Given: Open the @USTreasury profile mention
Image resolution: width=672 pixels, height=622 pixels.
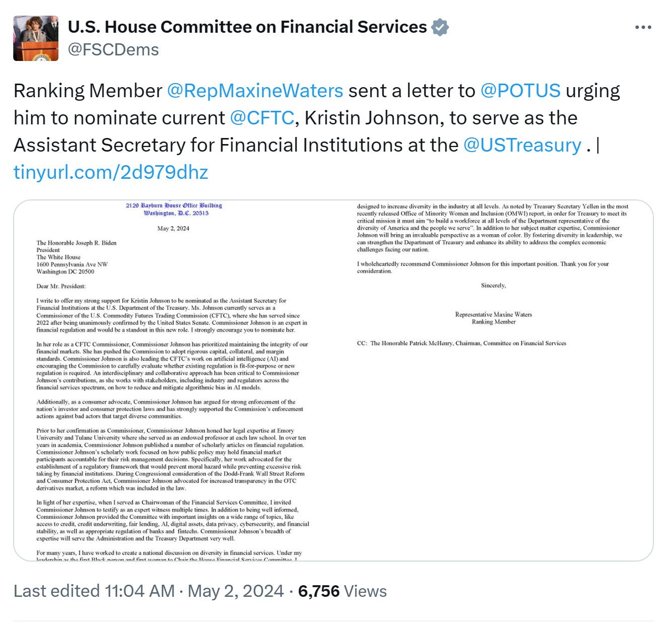Looking at the screenshot, I should click(522, 145).
